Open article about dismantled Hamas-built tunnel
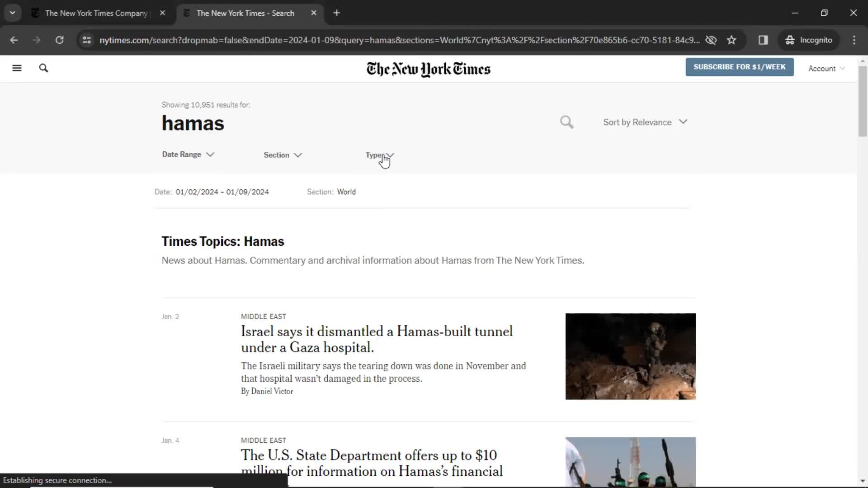The image size is (868, 488). tap(377, 339)
